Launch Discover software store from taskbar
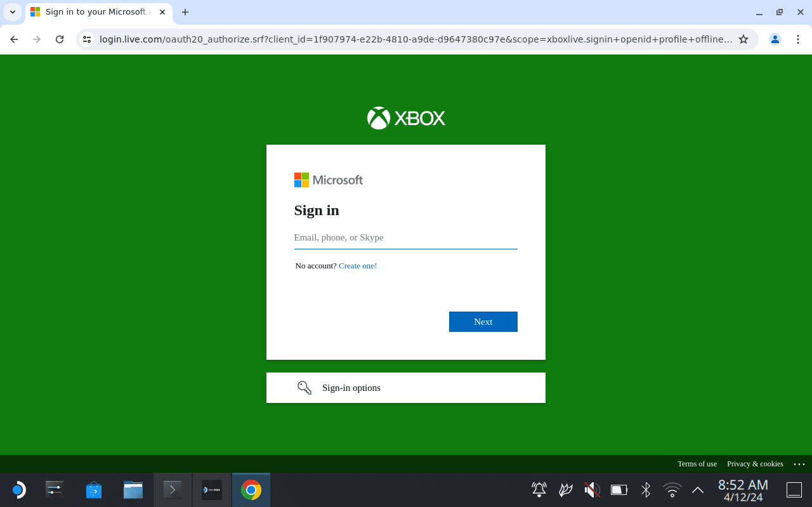This screenshot has height=507, width=812. pos(94,490)
